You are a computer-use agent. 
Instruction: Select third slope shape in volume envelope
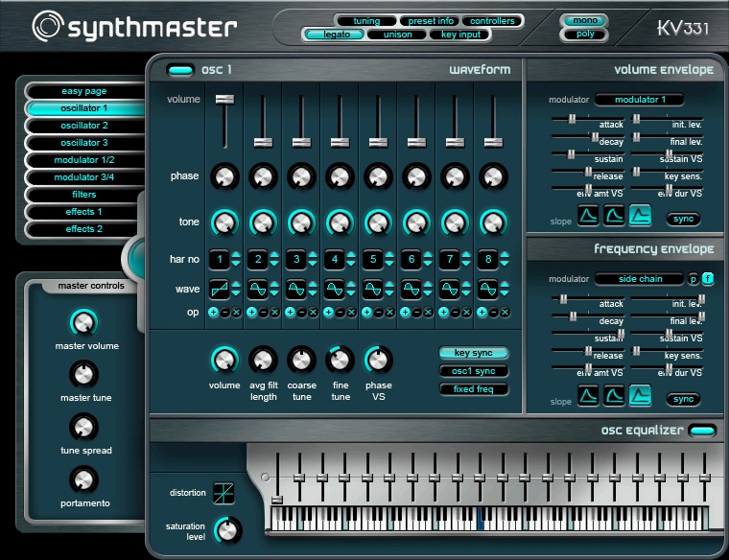pos(640,216)
